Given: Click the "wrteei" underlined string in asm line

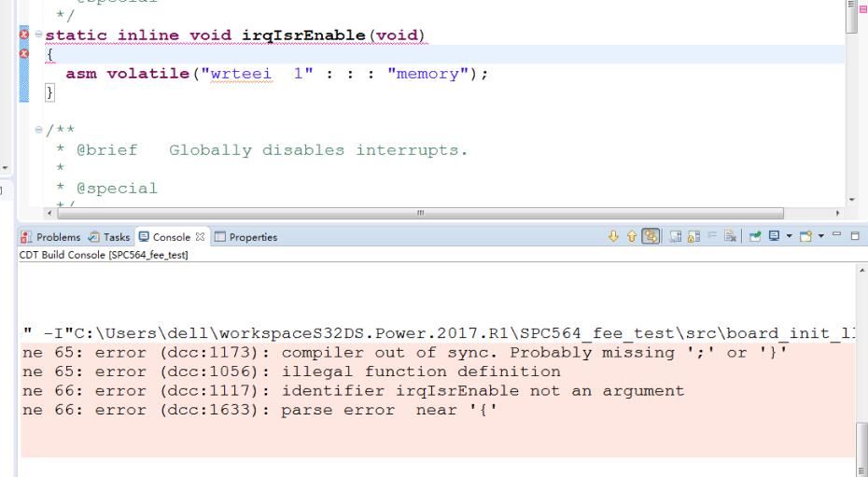Looking at the screenshot, I should click(241, 74).
